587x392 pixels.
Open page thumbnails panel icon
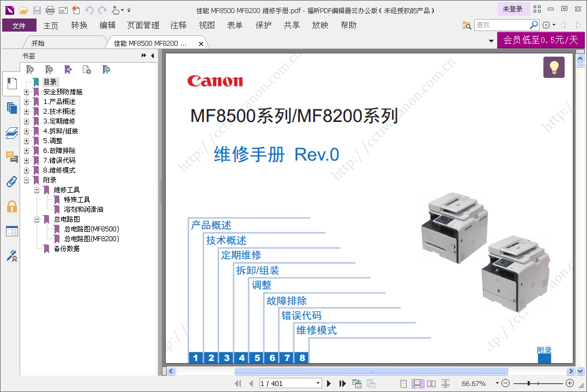point(12,108)
